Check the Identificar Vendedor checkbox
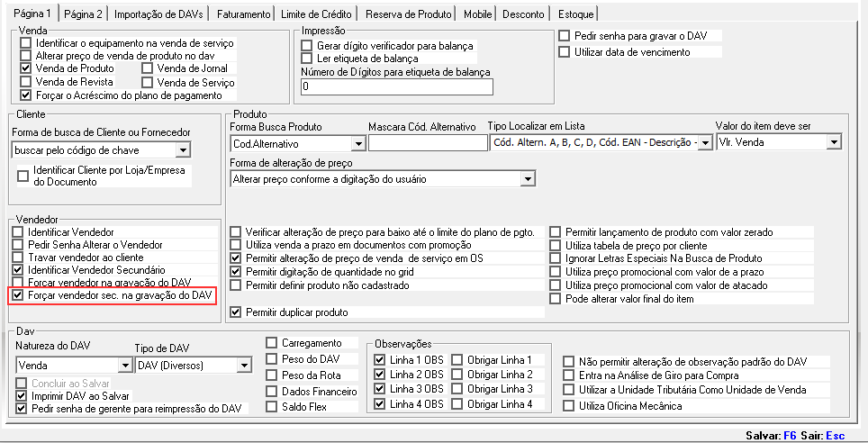This screenshot has width=868, height=443. coord(18,232)
